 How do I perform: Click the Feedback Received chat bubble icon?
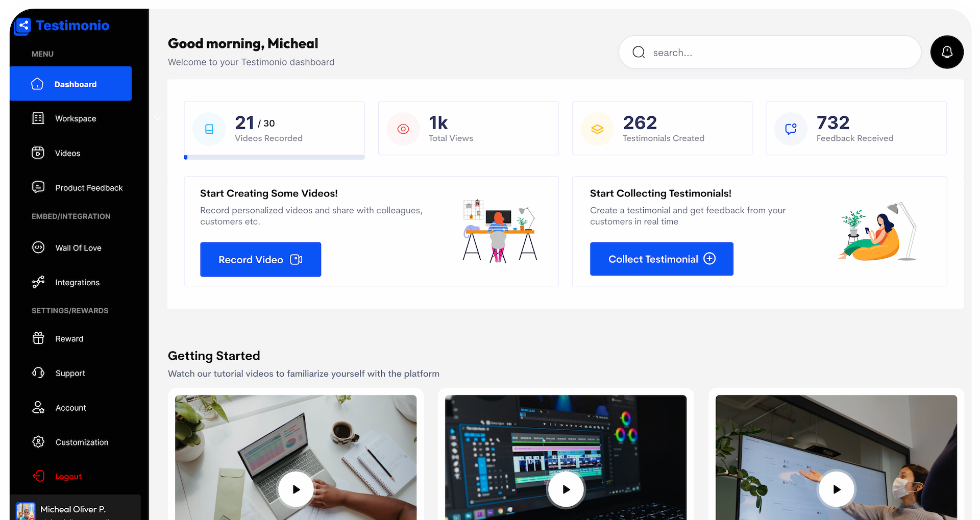click(791, 129)
